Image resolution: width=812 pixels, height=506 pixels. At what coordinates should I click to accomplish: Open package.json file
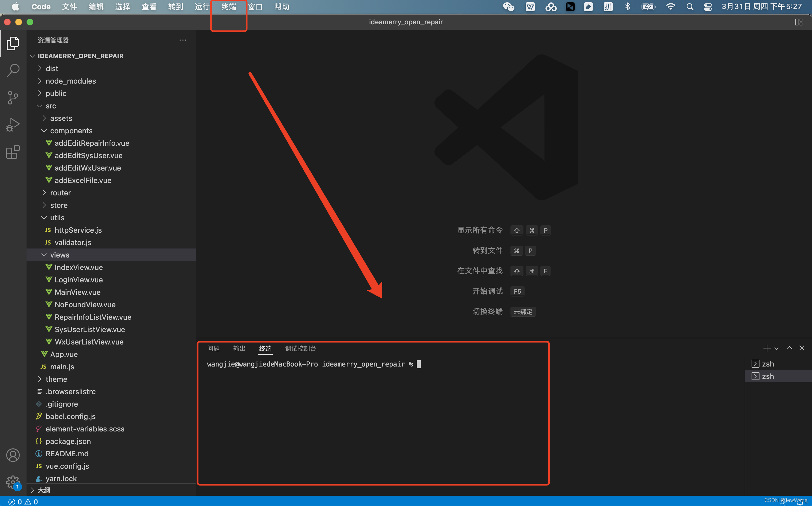point(111,441)
